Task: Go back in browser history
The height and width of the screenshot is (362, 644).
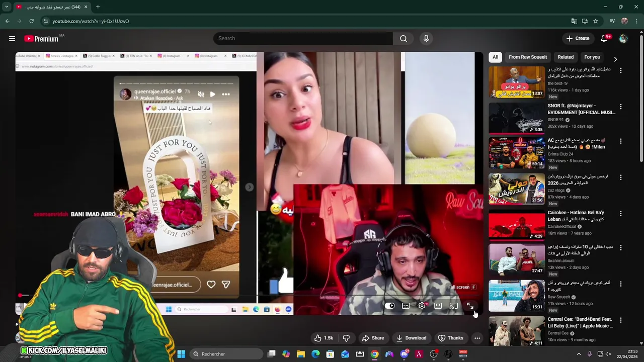Action: point(7,21)
